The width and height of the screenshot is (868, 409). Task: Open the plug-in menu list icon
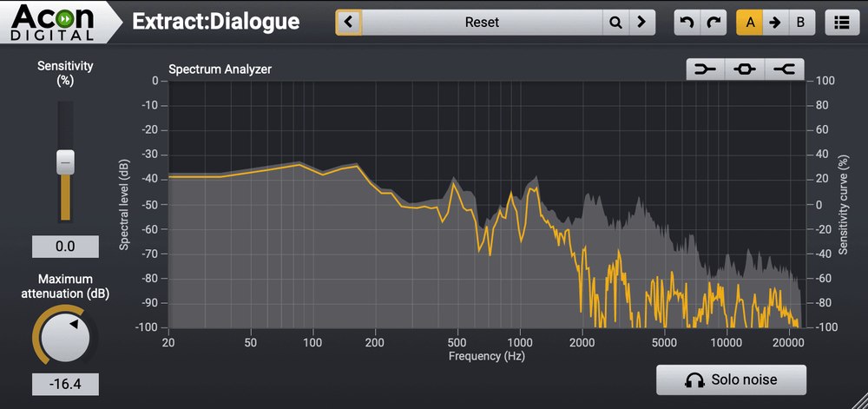click(839, 23)
